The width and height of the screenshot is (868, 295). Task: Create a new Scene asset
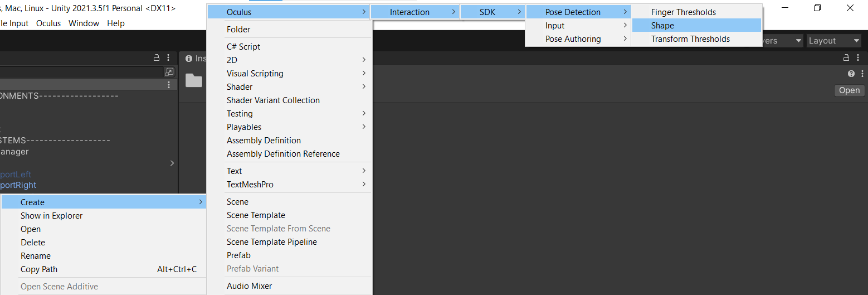[x=289, y=202]
